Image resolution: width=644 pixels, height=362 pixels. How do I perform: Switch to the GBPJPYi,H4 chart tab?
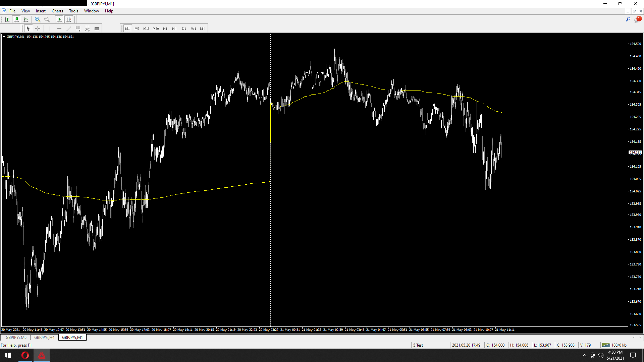pos(44,338)
